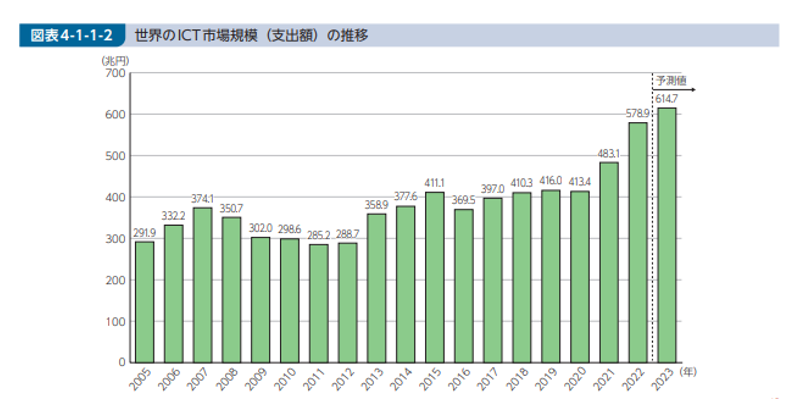Image resolution: width=798 pixels, height=412 pixels.
Task: Click the x-axis year label 2006
Action: (x=169, y=379)
